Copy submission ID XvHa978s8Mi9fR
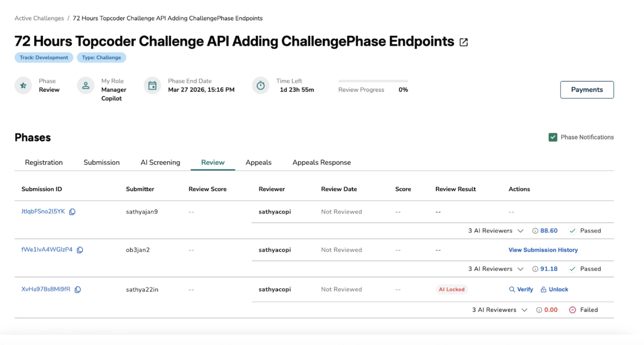Viewport: 644px width, 345px height. tap(78, 289)
